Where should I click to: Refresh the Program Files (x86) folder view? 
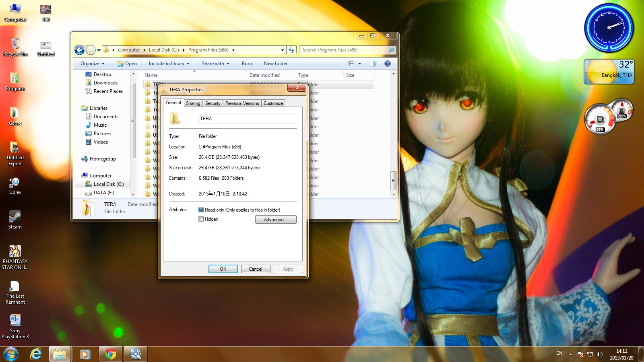pyautogui.click(x=292, y=50)
